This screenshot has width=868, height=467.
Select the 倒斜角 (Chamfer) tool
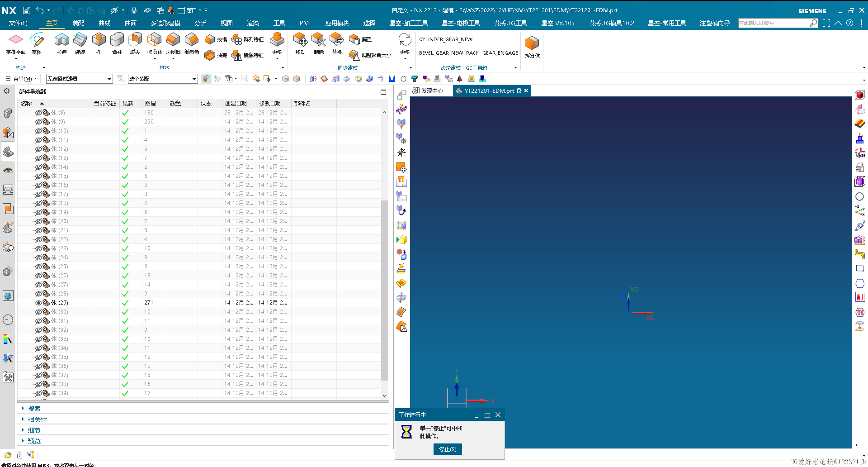[192, 43]
